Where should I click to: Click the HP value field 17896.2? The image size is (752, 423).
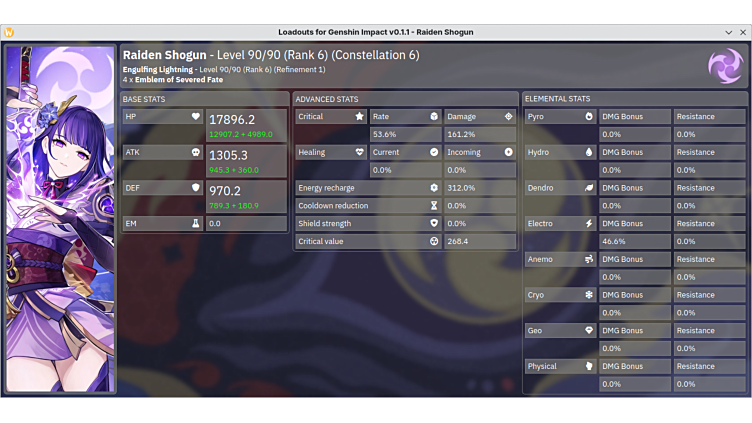point(246,120)
